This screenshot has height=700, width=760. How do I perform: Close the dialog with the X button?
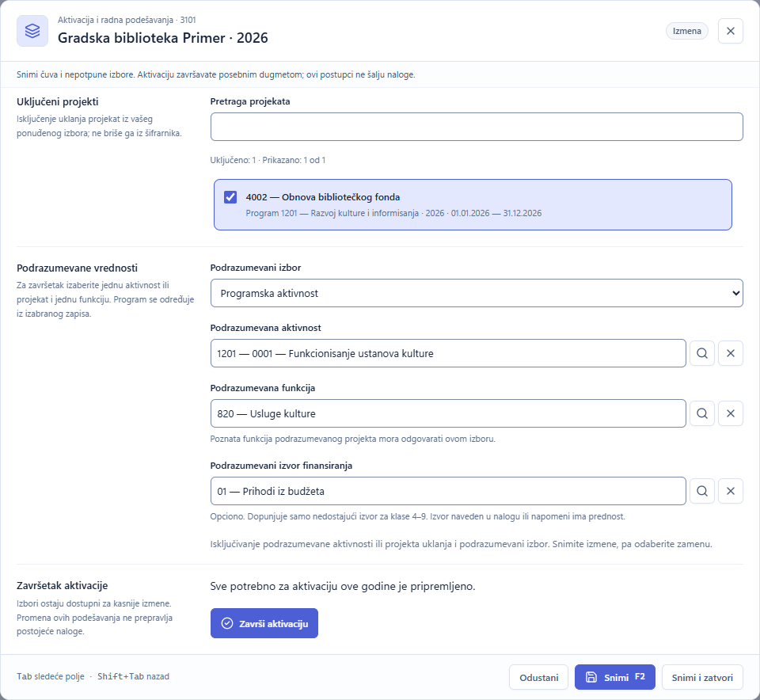731,31
